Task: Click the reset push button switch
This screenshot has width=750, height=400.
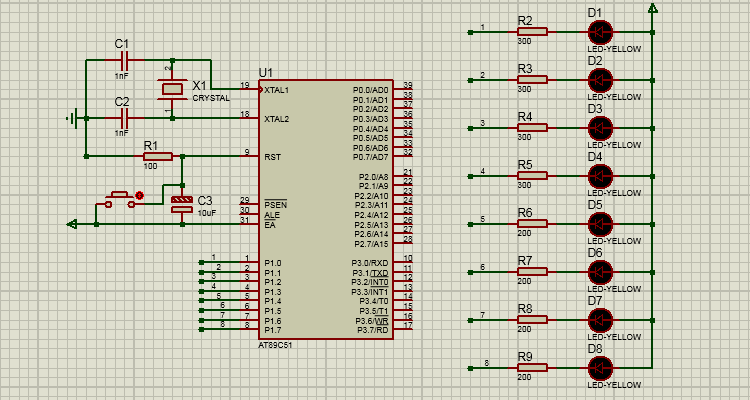Action: click(x=120, y=200)
